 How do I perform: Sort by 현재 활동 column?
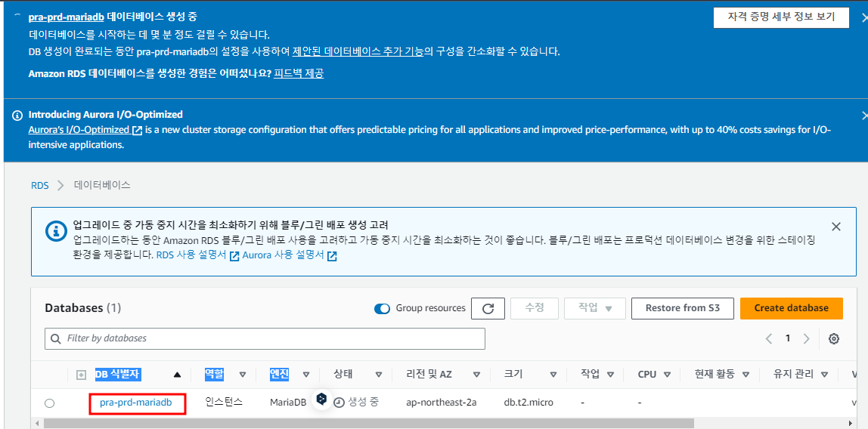[746, 375]
